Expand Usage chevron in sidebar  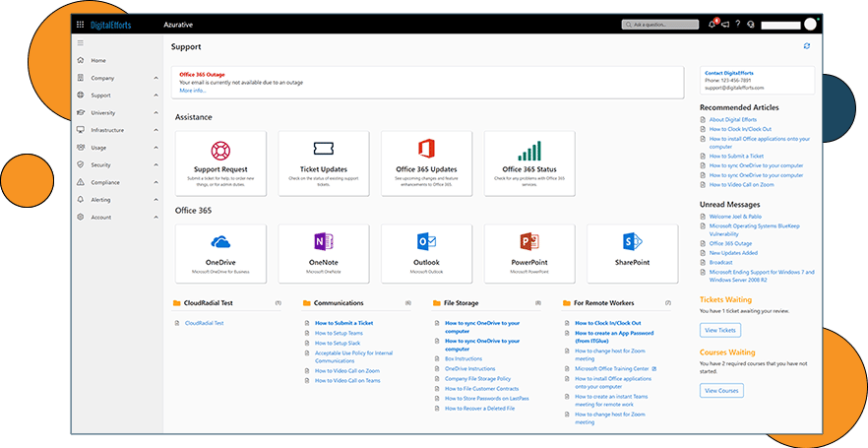tap(156, 148)
